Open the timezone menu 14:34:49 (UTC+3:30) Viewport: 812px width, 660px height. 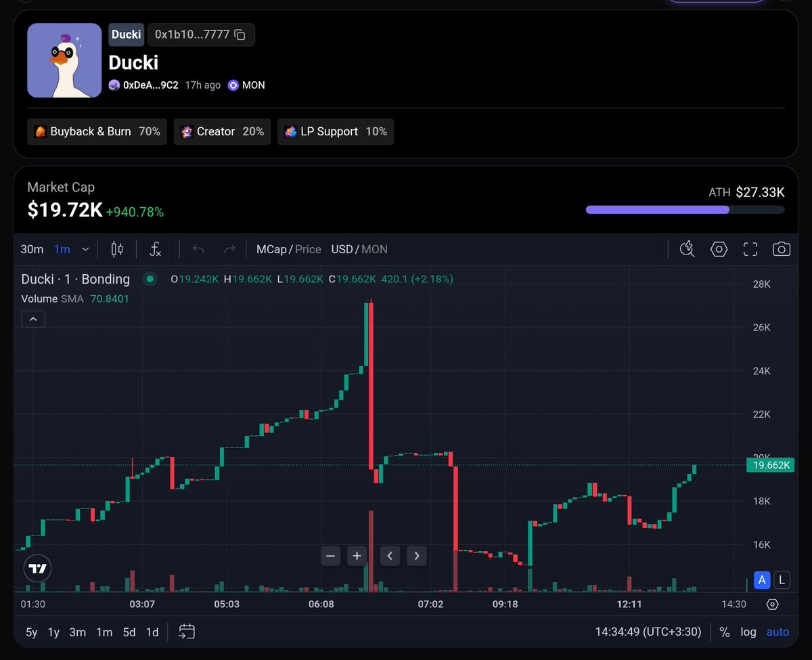649,632
